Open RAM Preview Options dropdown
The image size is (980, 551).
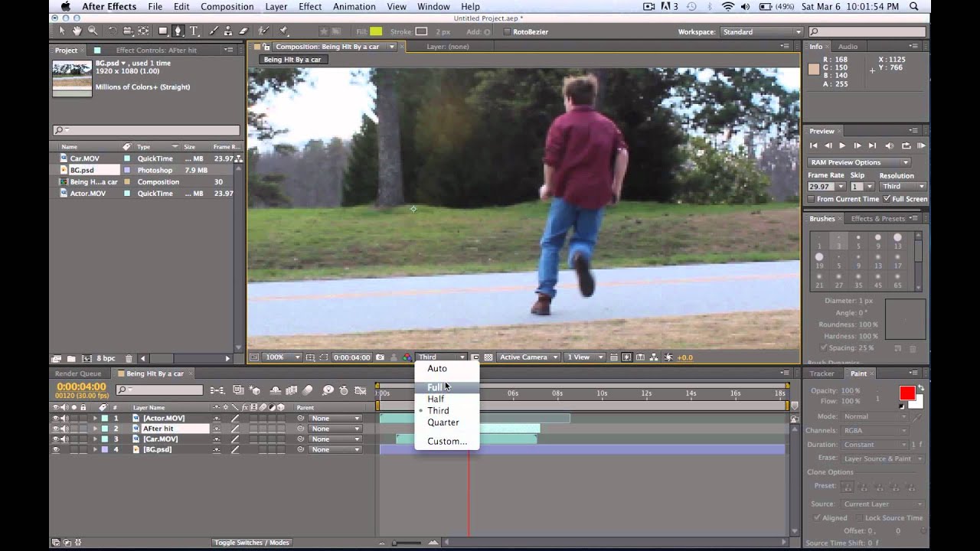858,162
